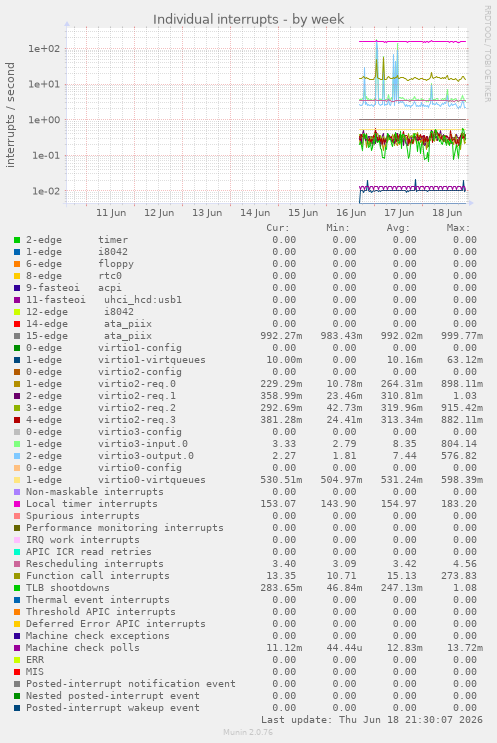Screen dimensions: 497x743
Task: Click the "Nested posted-interrupt event" label
Action: pyautogui.click(x=113, y=696)
